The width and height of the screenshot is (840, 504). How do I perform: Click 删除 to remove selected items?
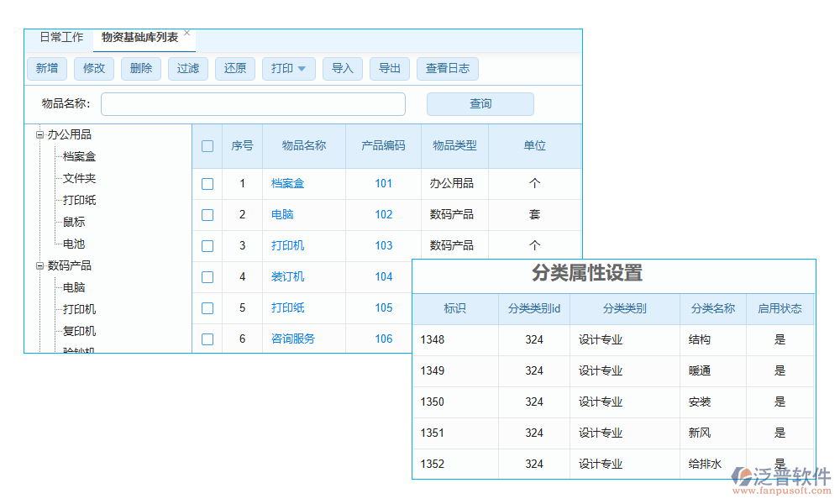click(140, 69)
